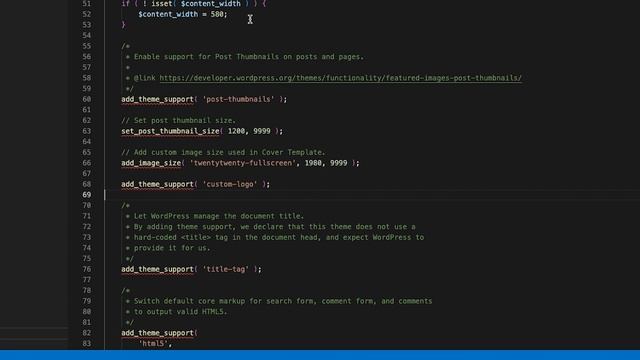Viewport: 640px width, 360px height.
Task: Click the 'twentytwenty-fullscreen' string
Action: (242, 163)
